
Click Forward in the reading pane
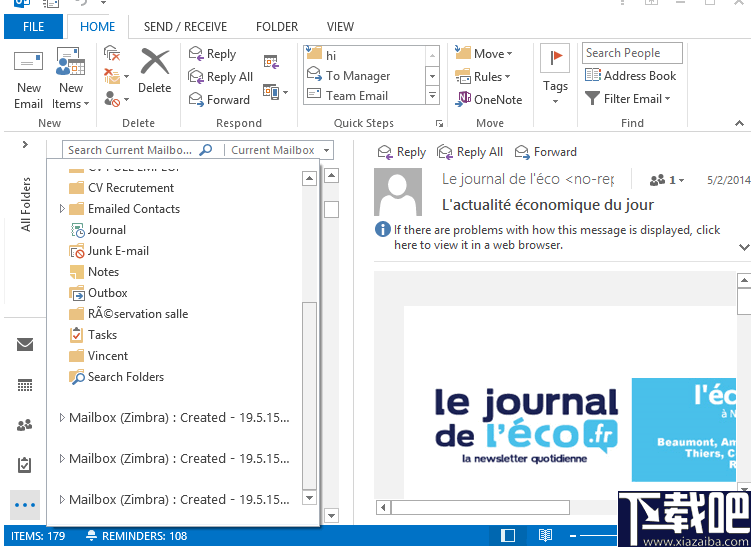pos(546,152)
